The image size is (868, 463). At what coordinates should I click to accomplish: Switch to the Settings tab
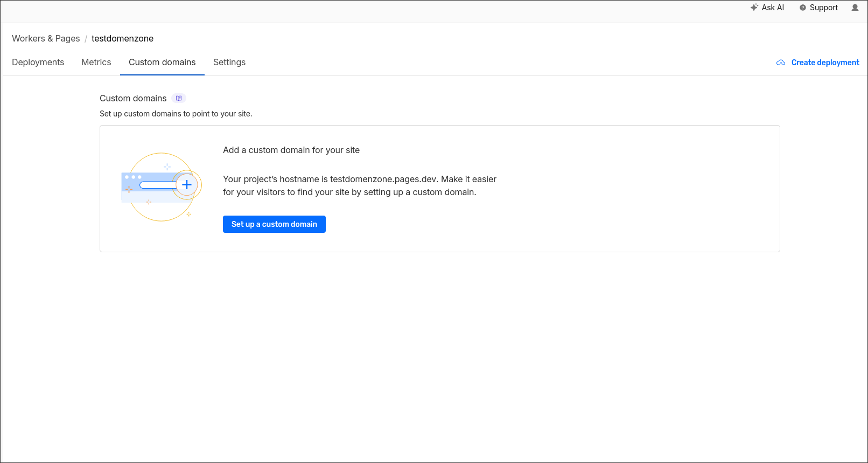[229, 62]
